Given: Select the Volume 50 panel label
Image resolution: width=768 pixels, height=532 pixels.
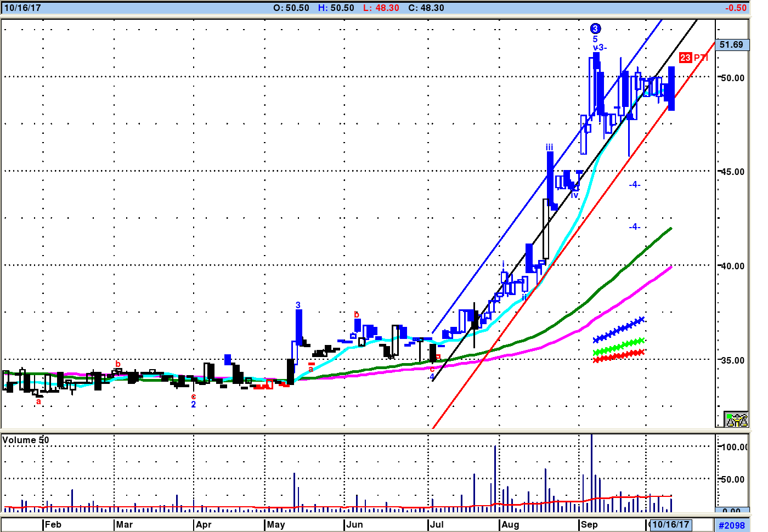Looking at the screenshot, I should [26, 440].
